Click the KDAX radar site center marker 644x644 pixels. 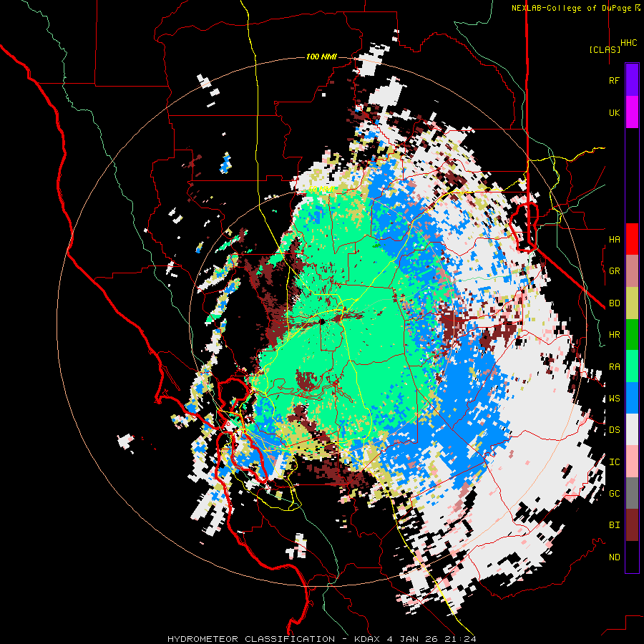pos(322,321)
